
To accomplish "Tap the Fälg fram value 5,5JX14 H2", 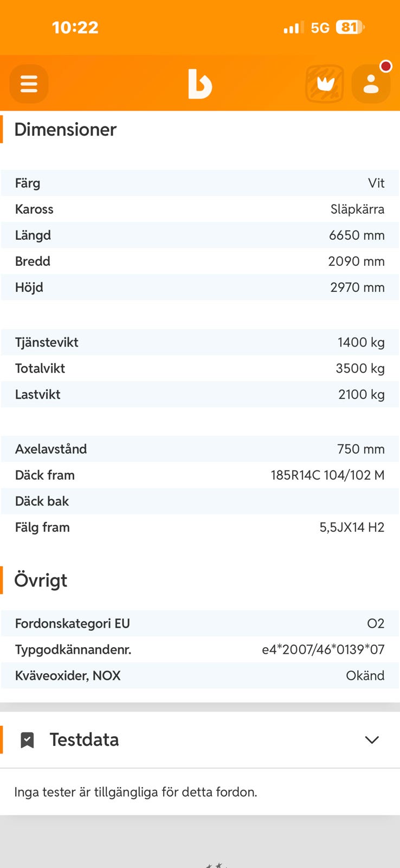I will [352, 527].
